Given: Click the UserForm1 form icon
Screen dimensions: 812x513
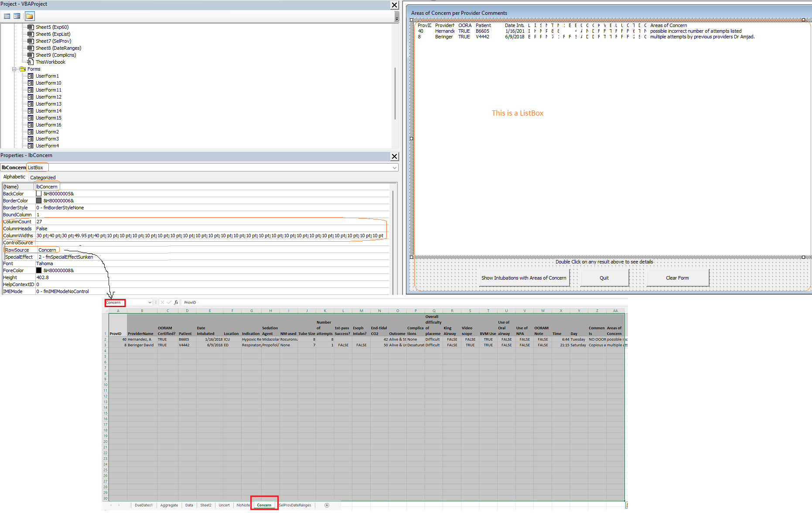Looking at the screenshot, I should [x=31, y=76].
